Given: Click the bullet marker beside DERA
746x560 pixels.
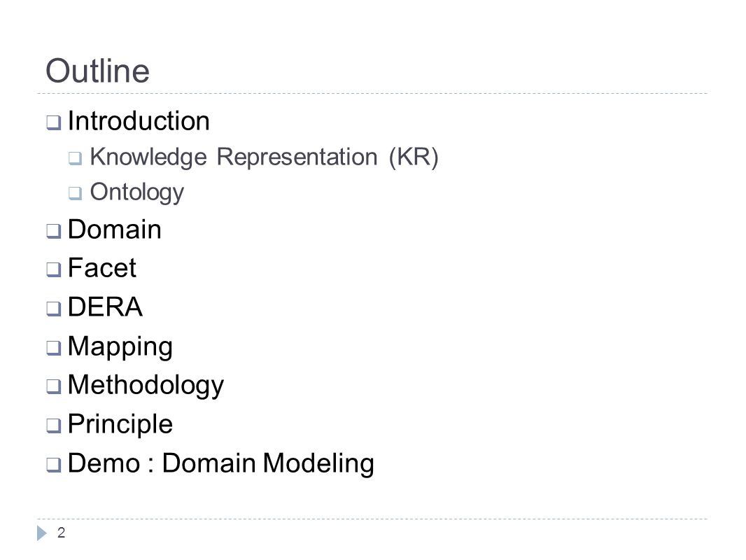Looking at the screenshot, I should coord(54,309).
